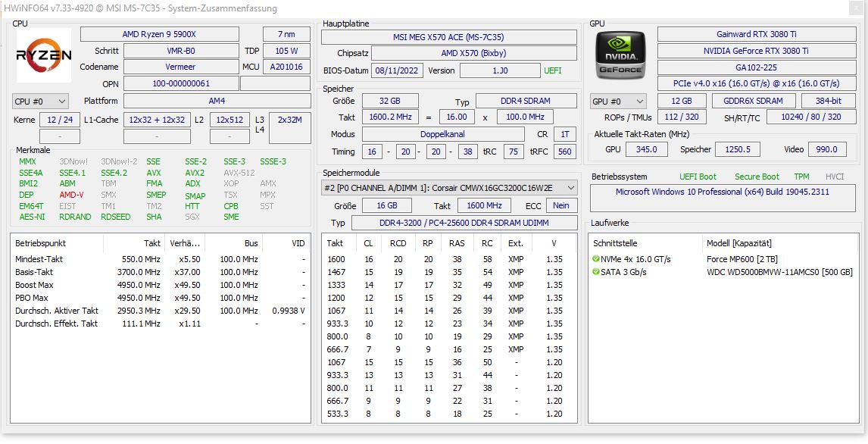Select the Mindest-Takt row

click(161, 259)
